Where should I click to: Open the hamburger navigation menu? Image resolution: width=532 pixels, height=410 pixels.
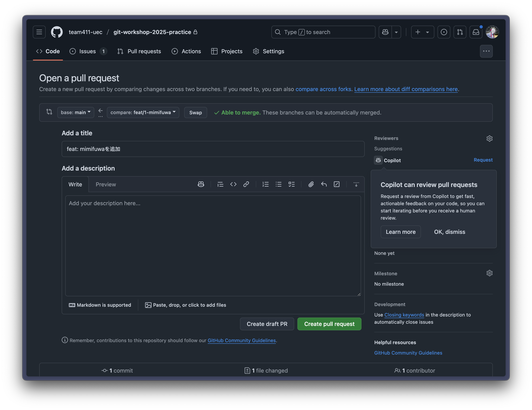point(39,32)
